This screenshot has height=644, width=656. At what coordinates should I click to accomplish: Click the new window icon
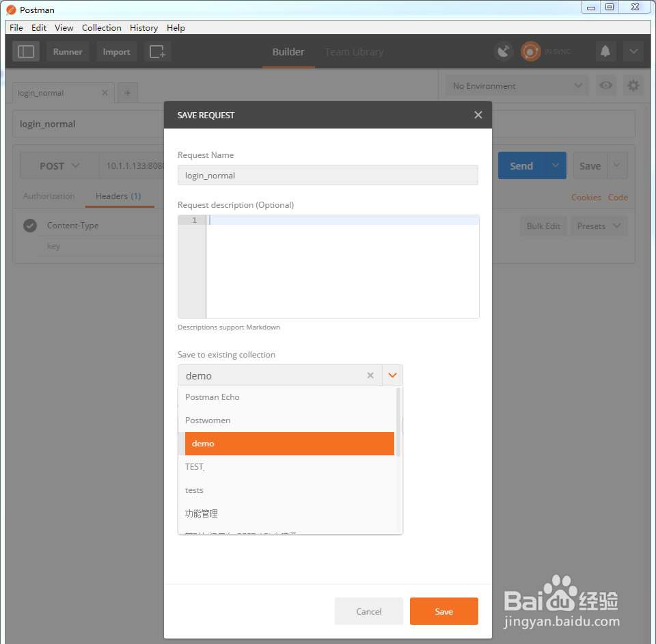point(157,52)
